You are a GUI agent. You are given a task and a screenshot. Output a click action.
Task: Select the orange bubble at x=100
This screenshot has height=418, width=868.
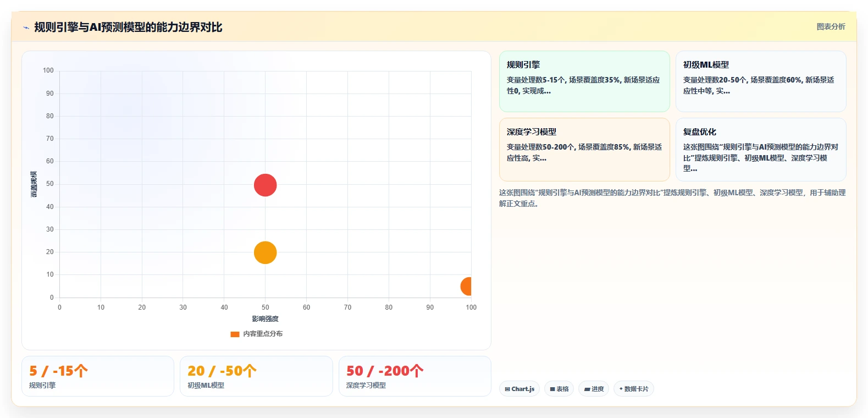[466, 286]
